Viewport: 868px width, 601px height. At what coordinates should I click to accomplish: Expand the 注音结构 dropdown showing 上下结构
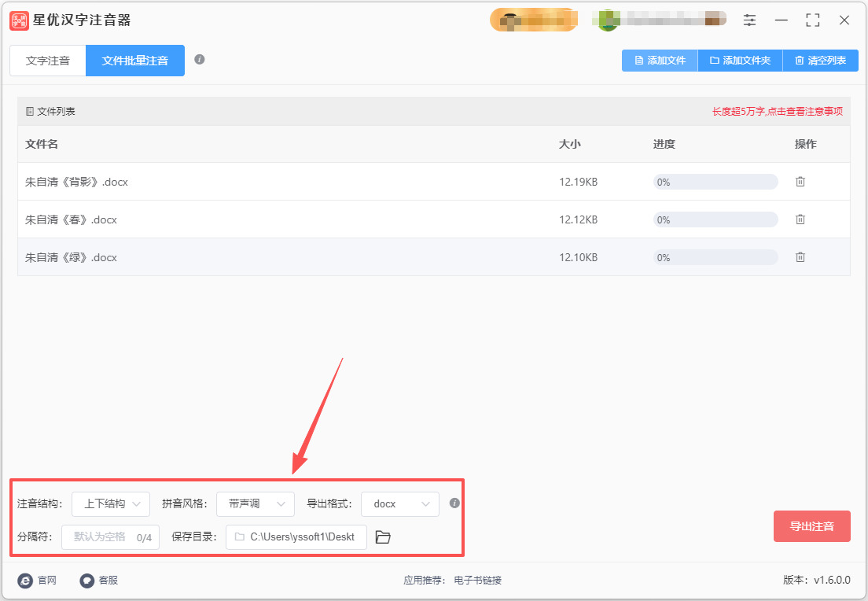pos(111,504)
